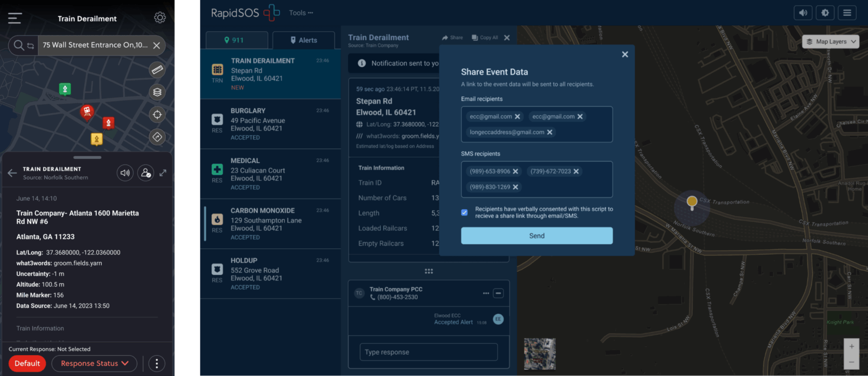868x376 pixels.
Task: Click the Type response input field
Action: click(x=428, y=352)
